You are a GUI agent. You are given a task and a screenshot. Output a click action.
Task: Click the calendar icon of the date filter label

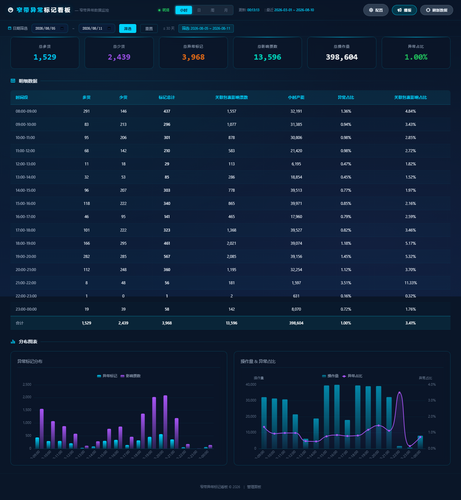click(x=9, y=28)
